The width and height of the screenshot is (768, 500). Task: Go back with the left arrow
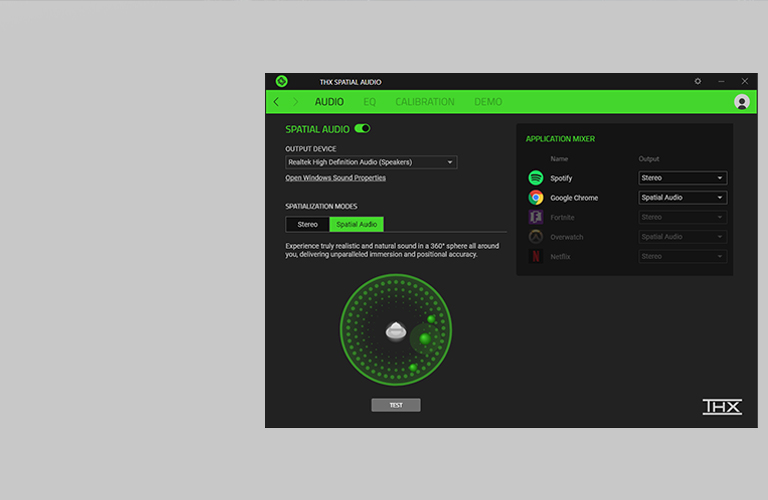277,102
